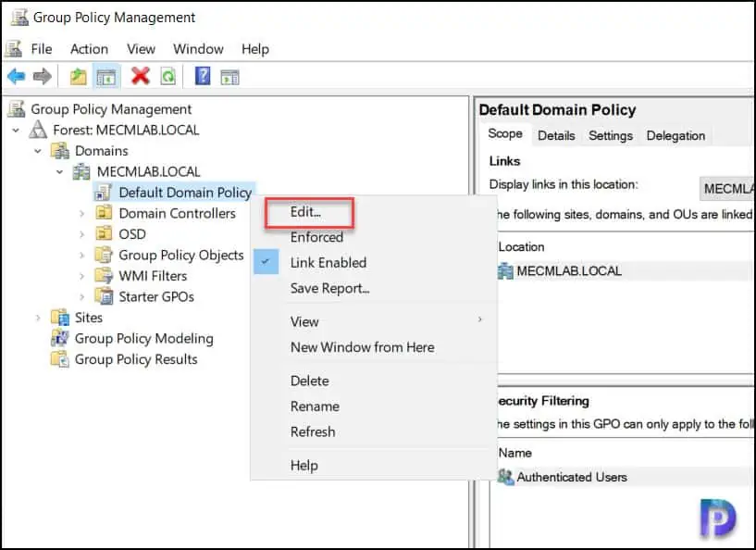
Task: Toggle the Show/Hide Console Tree icon
Action: pyautogui.click(x=106, y=77)
